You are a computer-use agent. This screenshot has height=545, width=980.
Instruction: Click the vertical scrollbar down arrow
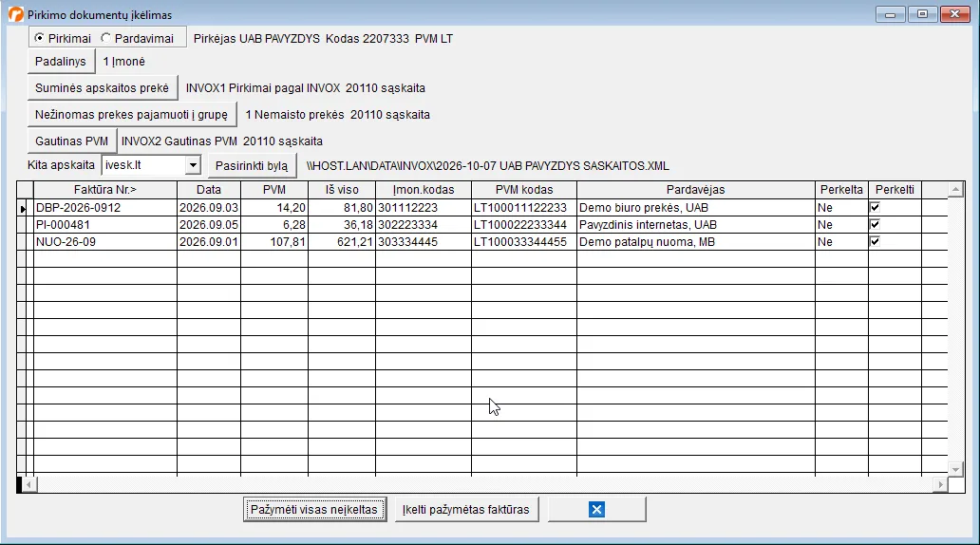click(x=955, y=469)
